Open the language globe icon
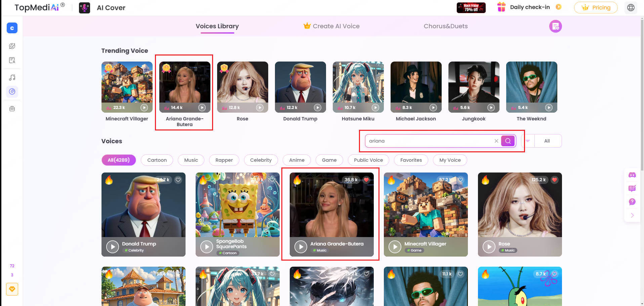The width and height of the screenshot is (644, 306). tap(631, 7)
